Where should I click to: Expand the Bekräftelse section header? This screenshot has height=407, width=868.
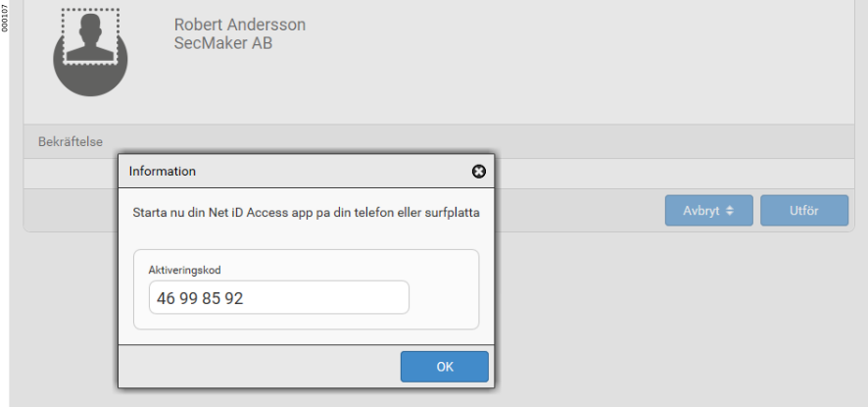(71, 141)
